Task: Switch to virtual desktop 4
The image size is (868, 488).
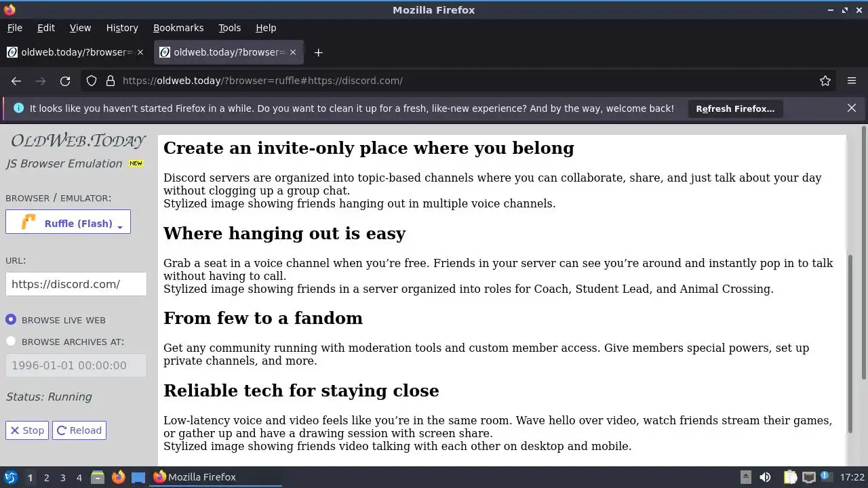Action: click(x=79, y=477)
